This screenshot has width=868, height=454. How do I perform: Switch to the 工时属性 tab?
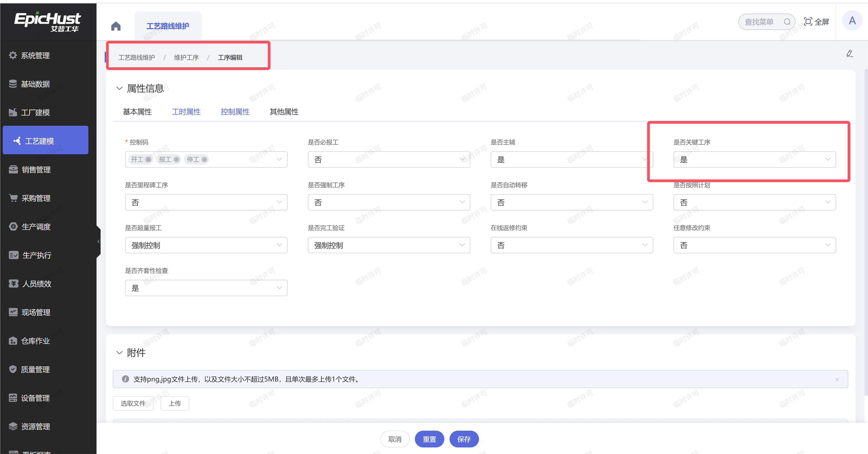tap(186, 112)
